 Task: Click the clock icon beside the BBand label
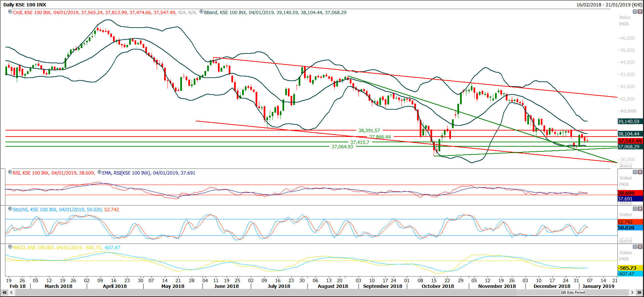point(201,12)
